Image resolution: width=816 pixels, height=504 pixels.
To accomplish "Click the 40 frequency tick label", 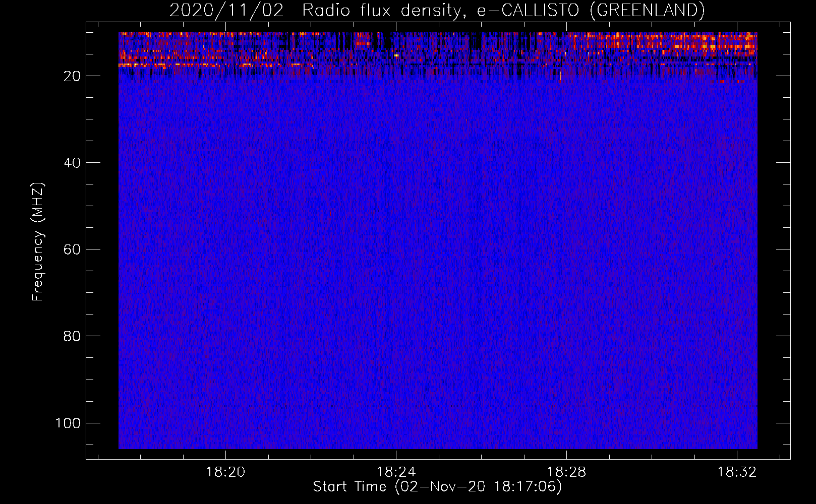I will (72, 163).
